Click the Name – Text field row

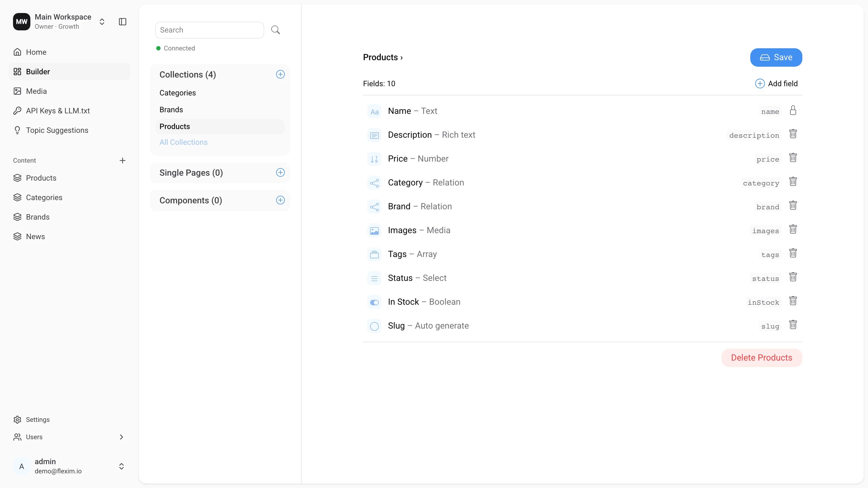[582, 111]
